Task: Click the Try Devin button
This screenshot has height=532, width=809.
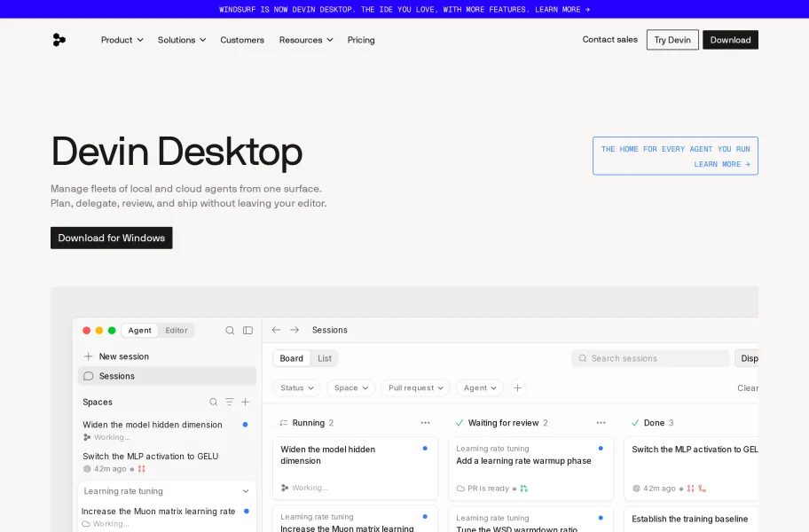Action: (x=672, y=40)
